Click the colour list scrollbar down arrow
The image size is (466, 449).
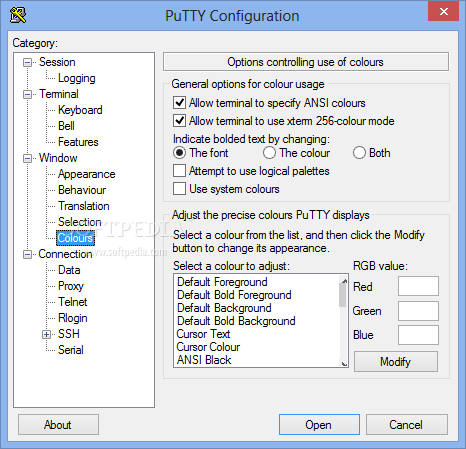[343, 363]
